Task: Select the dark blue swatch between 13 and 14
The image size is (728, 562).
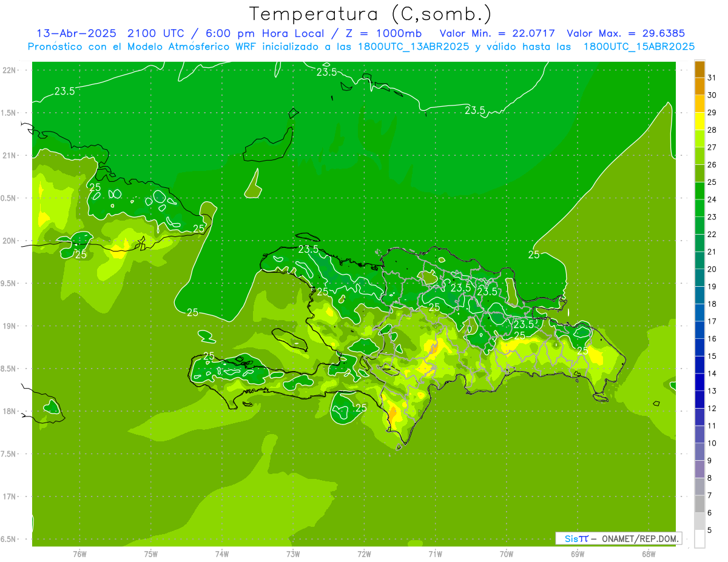Action: click(699, 383)
